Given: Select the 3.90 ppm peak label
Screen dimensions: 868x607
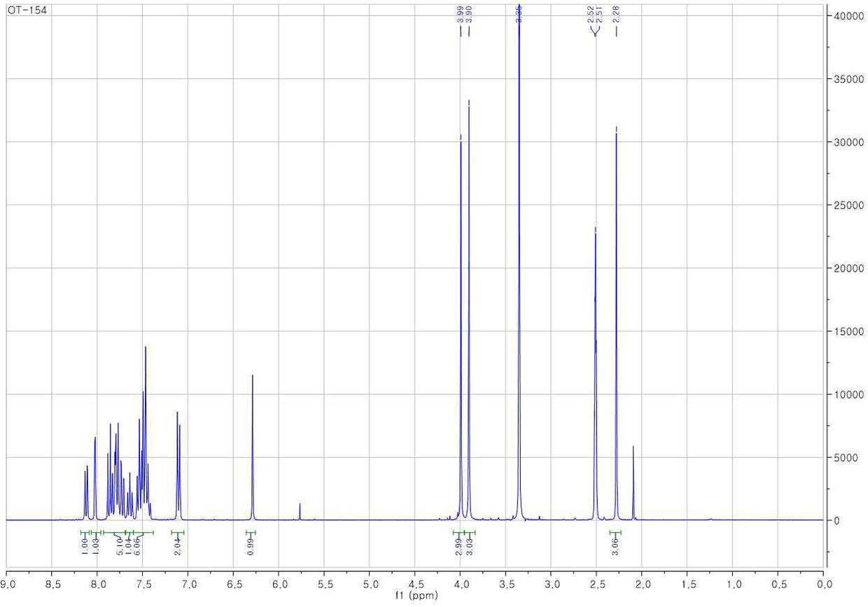Looking at the screenshot, I should point(469,15).
